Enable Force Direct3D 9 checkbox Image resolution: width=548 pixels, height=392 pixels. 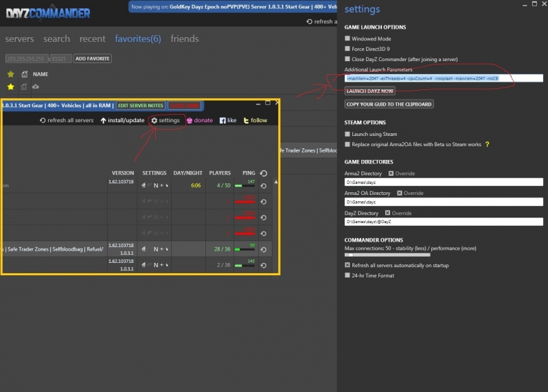(x=347, y=49)
